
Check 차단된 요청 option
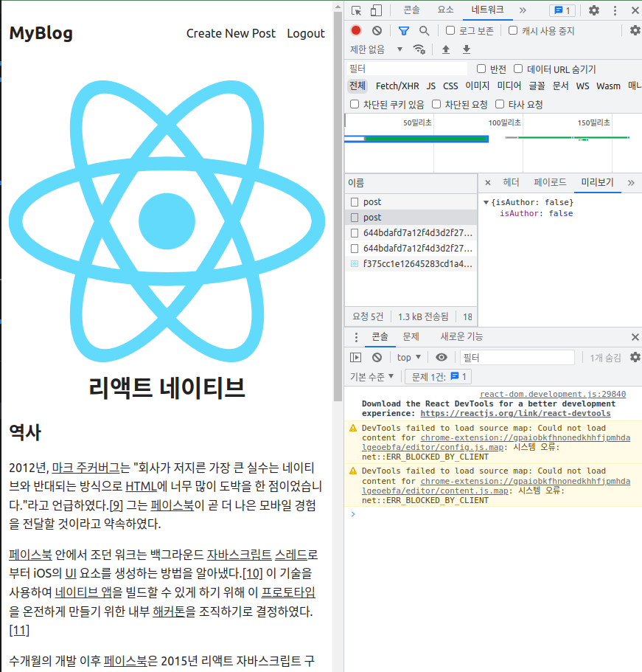pyautogui.click(x=436, y=104)
